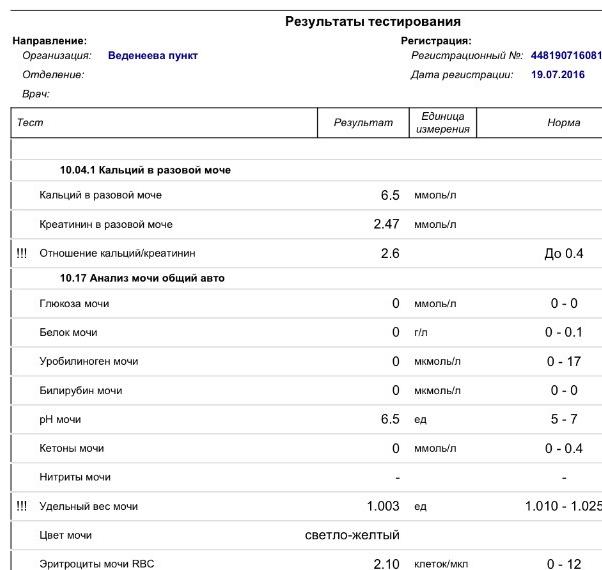Select the registration date 19.07.2016
Screen dimensions: 602x570
[558, 75]
